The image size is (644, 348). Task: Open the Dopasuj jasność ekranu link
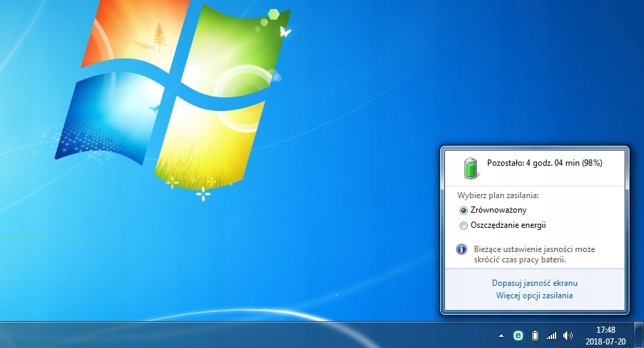coord(534,283)
